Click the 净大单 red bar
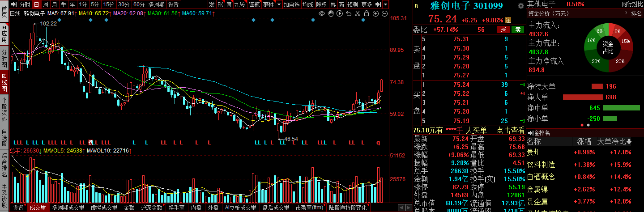This screenshot has height=212, width=644. (582, 97)
